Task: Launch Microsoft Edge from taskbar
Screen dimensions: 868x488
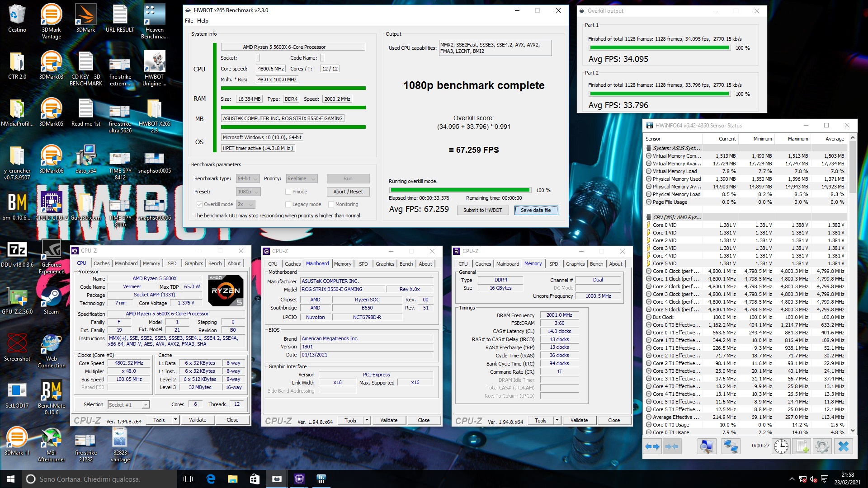Action: pos(211,479)
